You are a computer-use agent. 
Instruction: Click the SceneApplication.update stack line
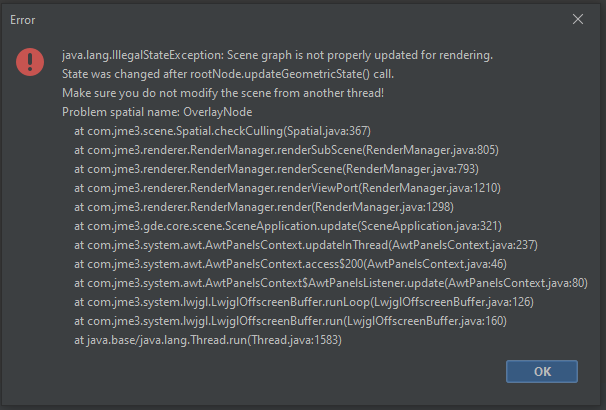point(288,226)
